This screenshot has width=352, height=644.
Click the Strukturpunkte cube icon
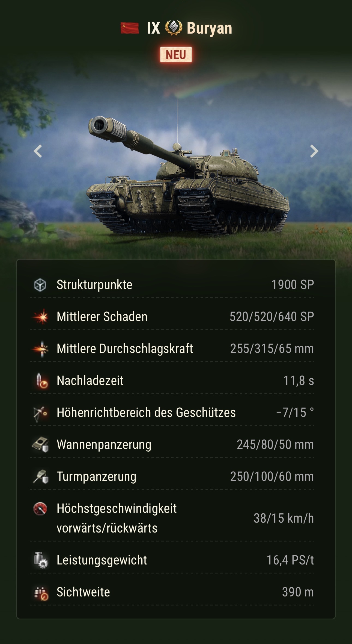coord(40,285)
